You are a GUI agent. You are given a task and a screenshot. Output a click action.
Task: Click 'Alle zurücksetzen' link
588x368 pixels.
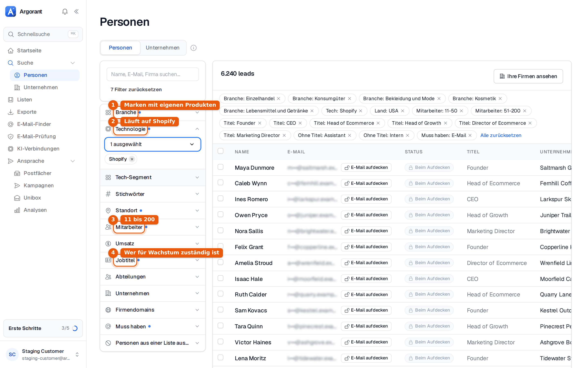pyautogui.click(x=501, y=135)
